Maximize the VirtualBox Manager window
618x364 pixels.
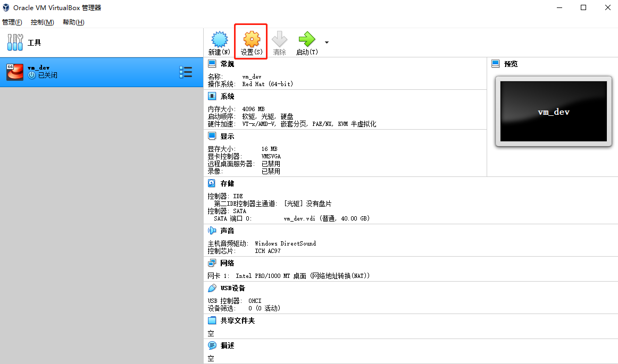[583, 7]
